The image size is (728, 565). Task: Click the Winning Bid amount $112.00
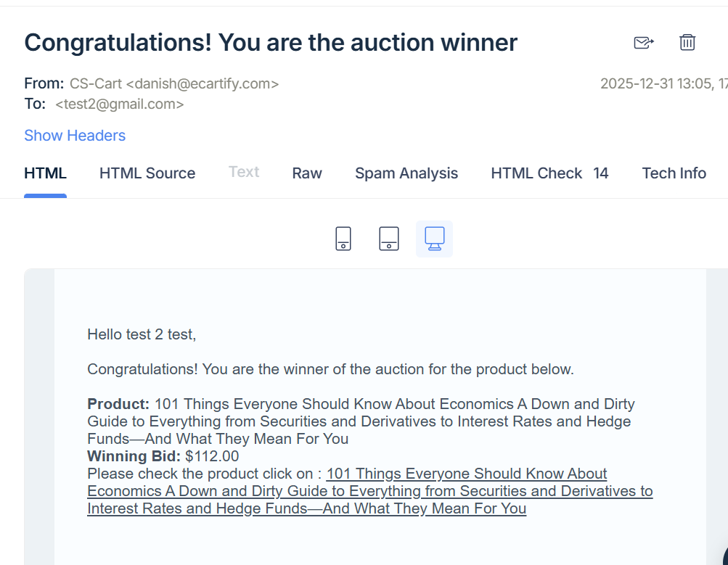212,456
